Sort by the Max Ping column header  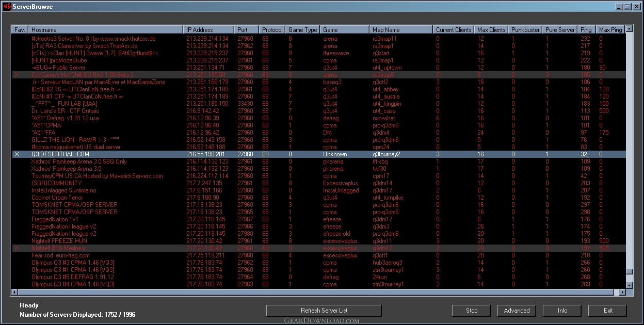coord(610,30)
